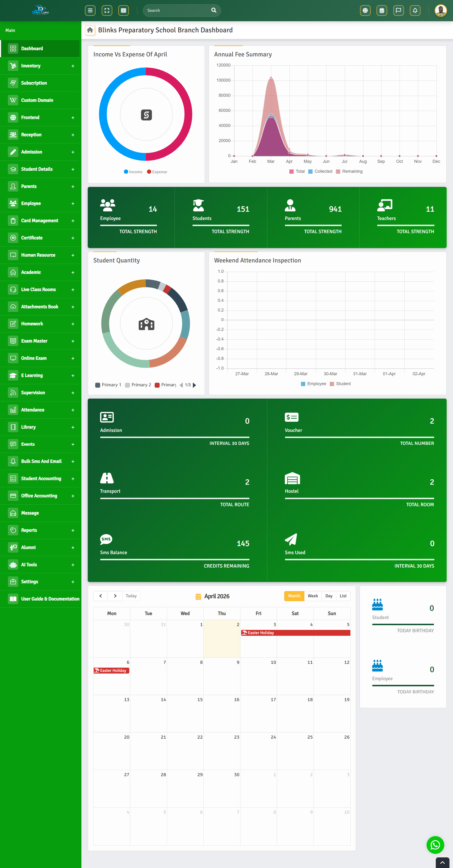Click the Today calendar button
The height and width of the screenshot is (868, 453).
[x=131, y=596]
